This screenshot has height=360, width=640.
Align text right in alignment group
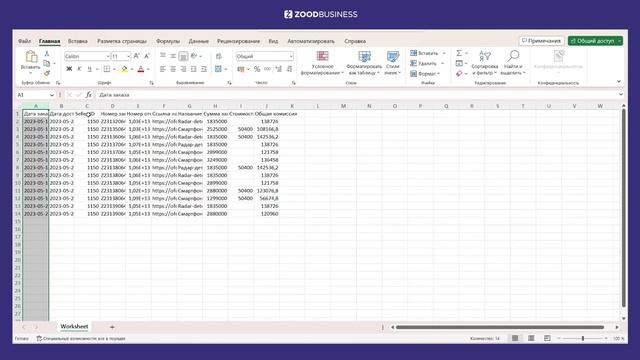tap(183, 69)
